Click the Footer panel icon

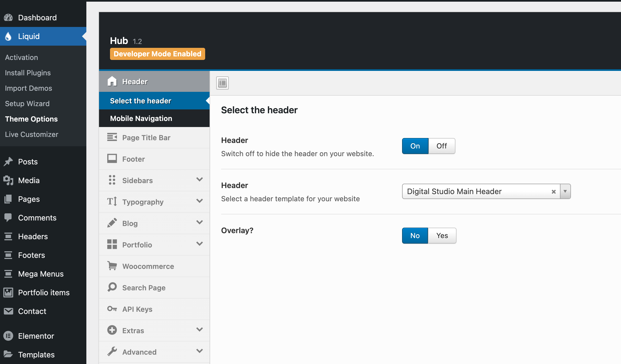112,159
